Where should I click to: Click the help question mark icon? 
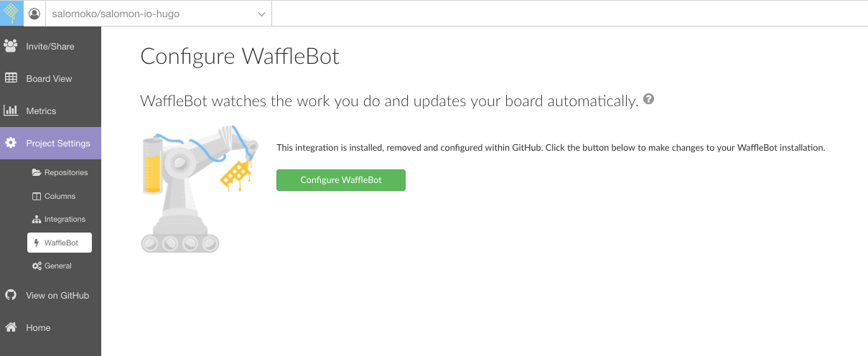[649, 99]
